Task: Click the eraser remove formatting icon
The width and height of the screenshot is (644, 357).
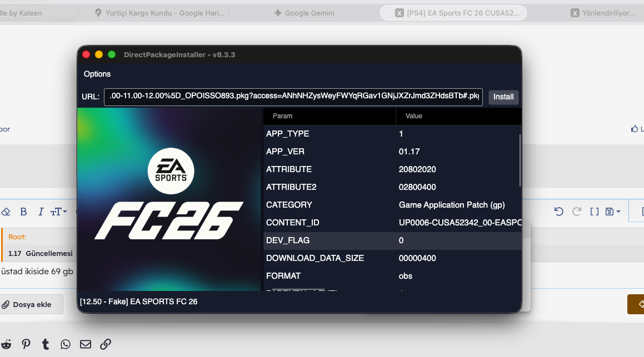Action: coord(6,212)
